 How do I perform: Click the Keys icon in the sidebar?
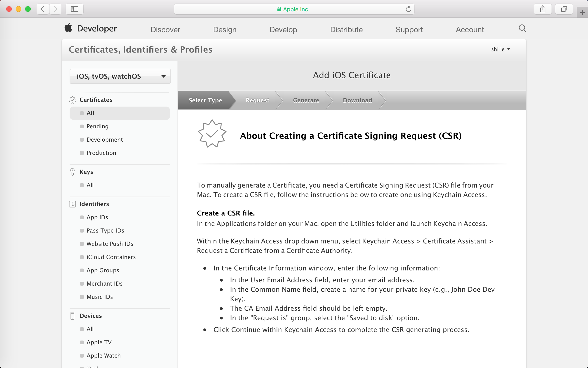72,172
